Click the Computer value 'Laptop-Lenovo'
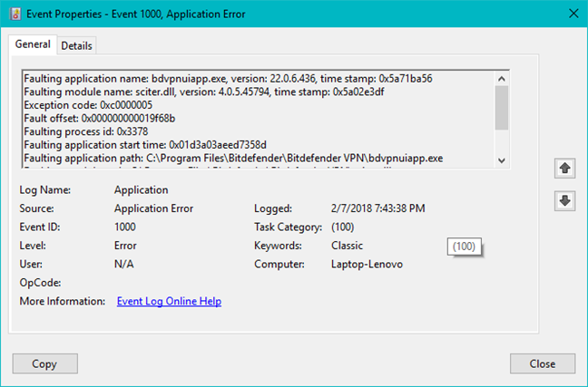 [x=367, y=264]
